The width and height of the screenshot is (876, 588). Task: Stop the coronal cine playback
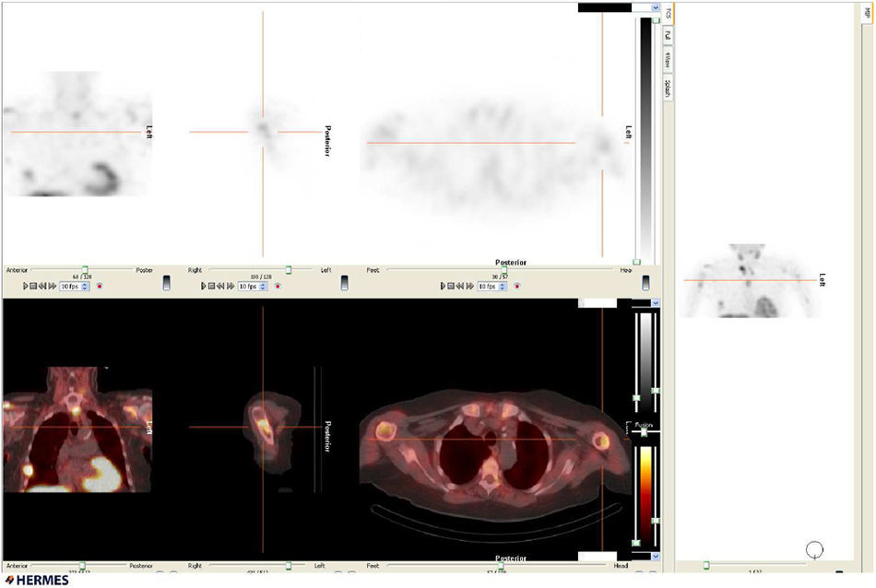(33, 287)
